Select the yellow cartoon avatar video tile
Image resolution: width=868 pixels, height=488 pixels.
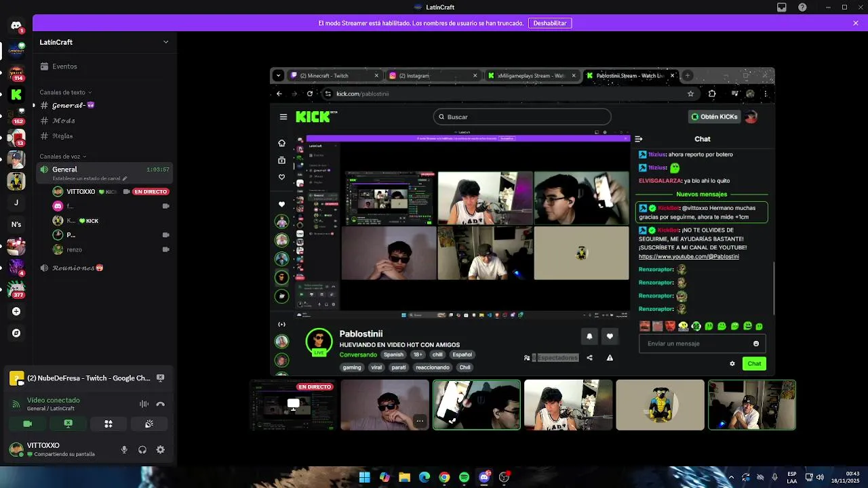coord(660,405)
